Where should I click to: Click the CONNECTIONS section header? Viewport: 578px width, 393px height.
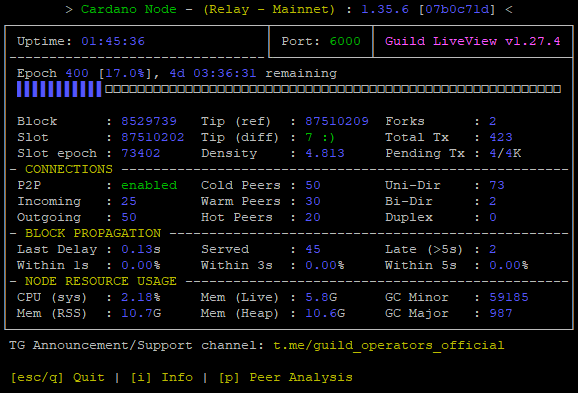click(x=69, y=169)
